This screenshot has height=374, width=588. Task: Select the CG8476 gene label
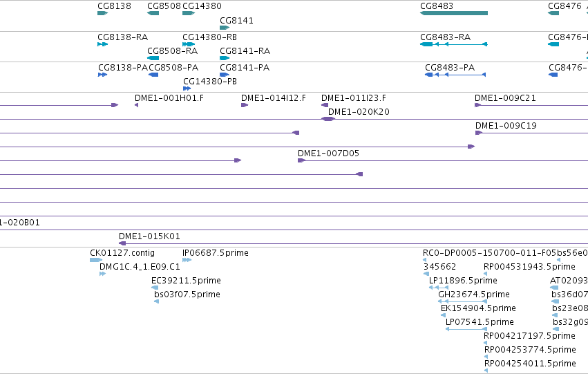565,6
